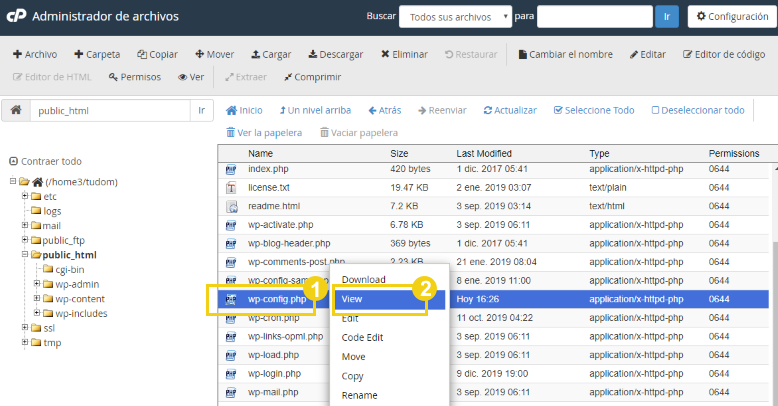
Task: Collapse the /home3/tudom root node
Action: click(13, 181)
